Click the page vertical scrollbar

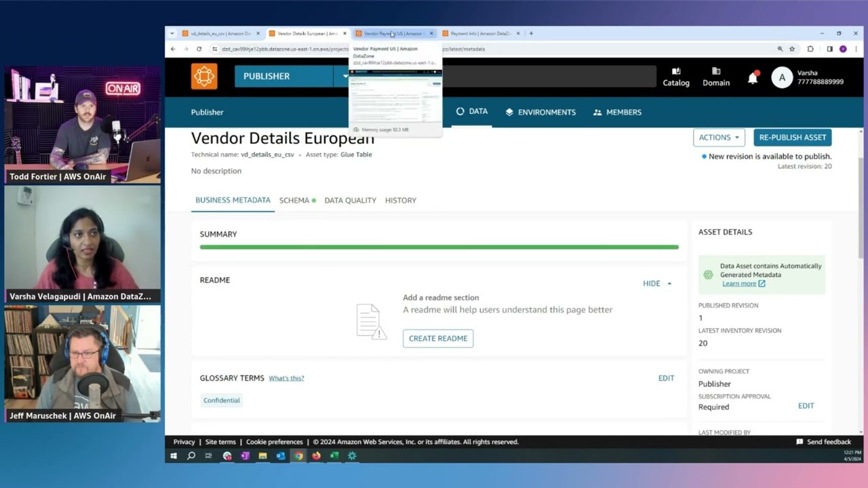861,207
